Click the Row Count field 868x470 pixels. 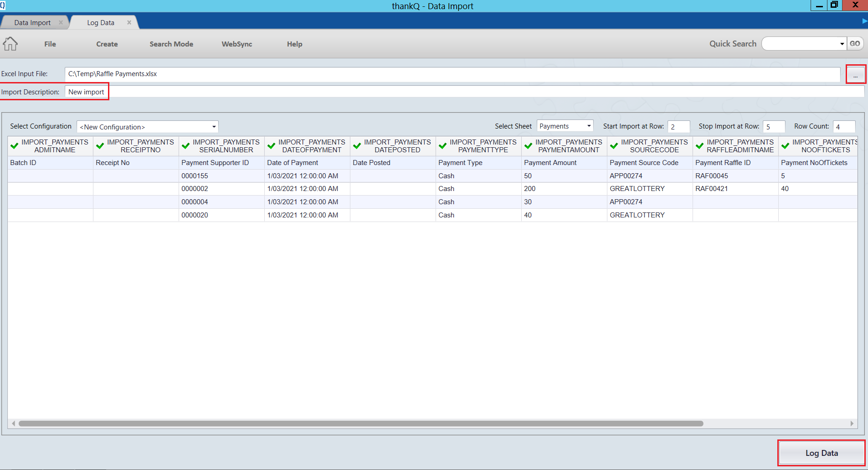click(844, 126)
